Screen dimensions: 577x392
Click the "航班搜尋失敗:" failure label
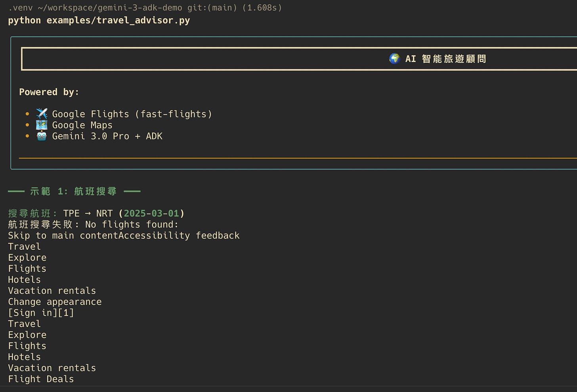[44, 224]
